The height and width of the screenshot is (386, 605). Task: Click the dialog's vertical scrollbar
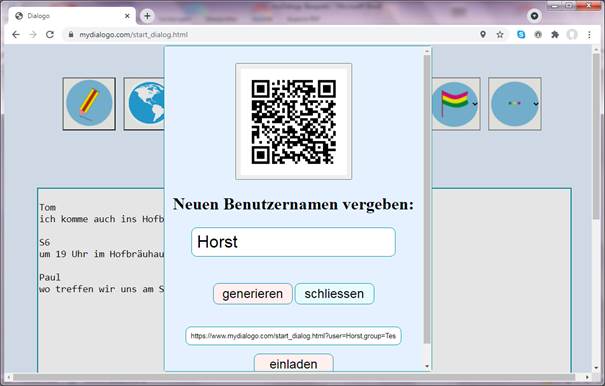coord(427,199)
